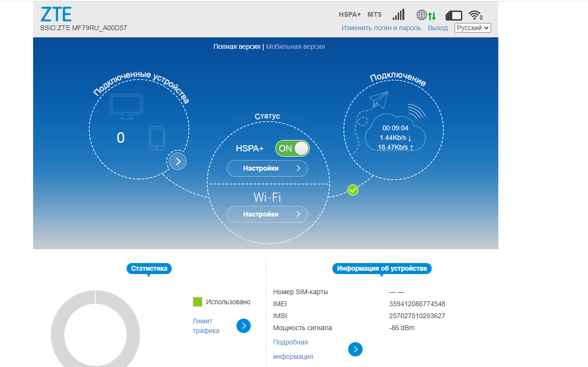588x367 pixels.
Task: Open Wi-Fi Настройки button
Action: coord(267,214)
